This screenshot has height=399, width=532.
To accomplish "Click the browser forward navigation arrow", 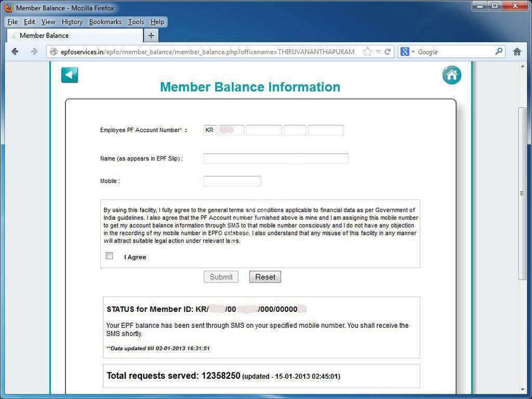I will tap(34, 51).
